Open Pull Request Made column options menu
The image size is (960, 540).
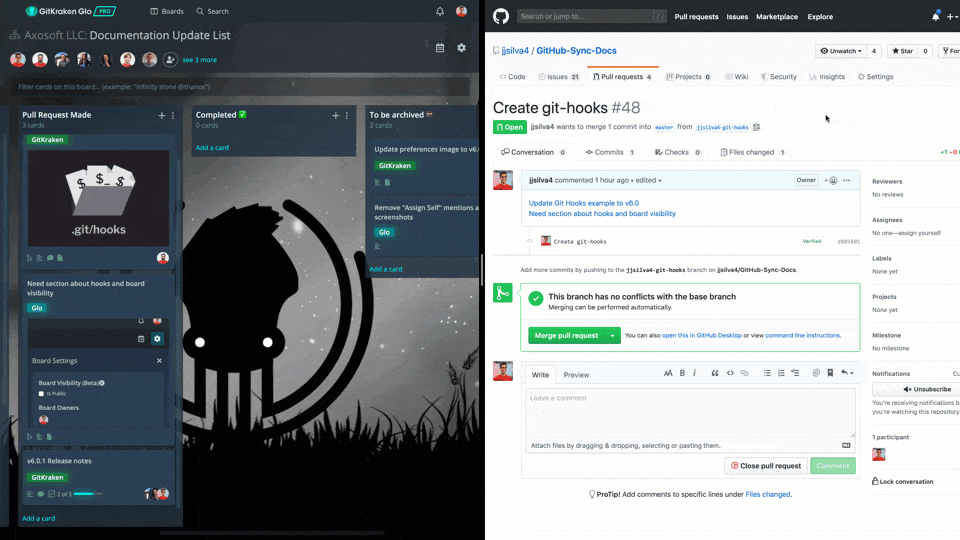[x=173, y=115]
